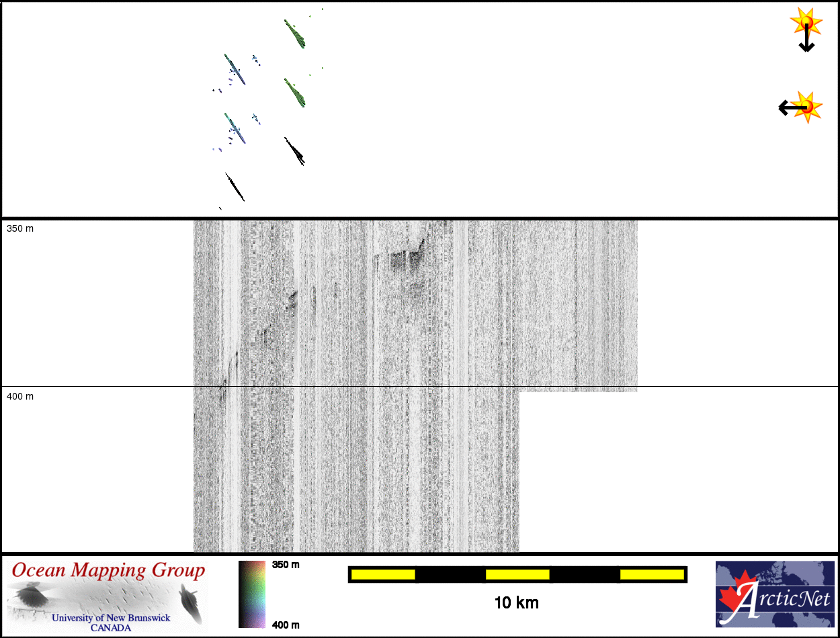This screenshot has width=840, height=638.
Task: Click the 10 km scale label
Action: coord(516,603)
